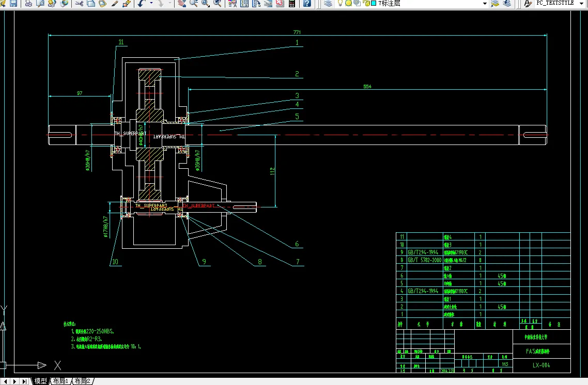Click the cyan layer color swatch
This screenshot has height=385, width=588.
coord(374,4)
